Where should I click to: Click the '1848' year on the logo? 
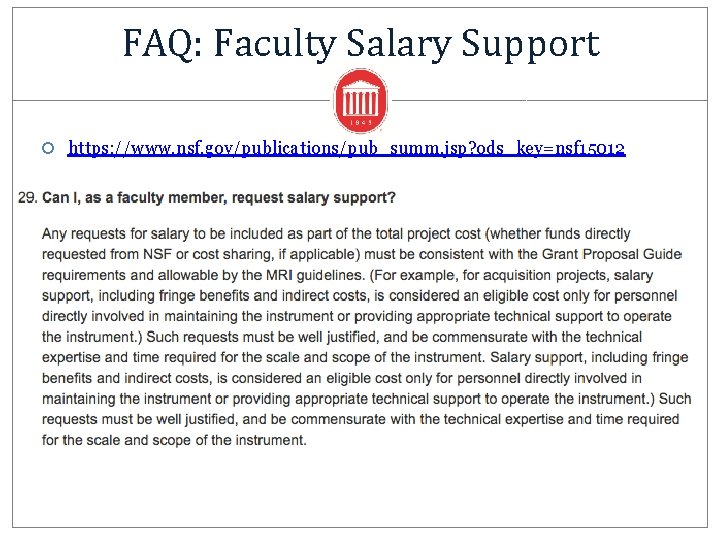361,123
